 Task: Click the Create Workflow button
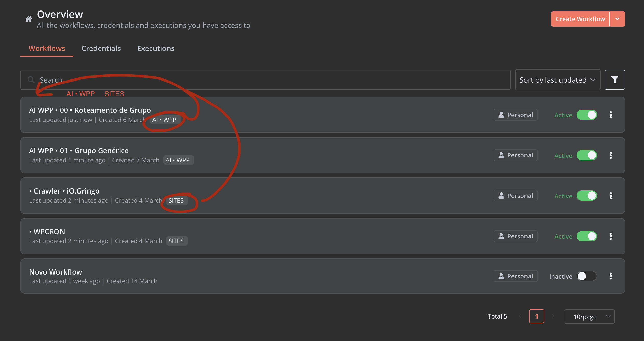[580, 19]
